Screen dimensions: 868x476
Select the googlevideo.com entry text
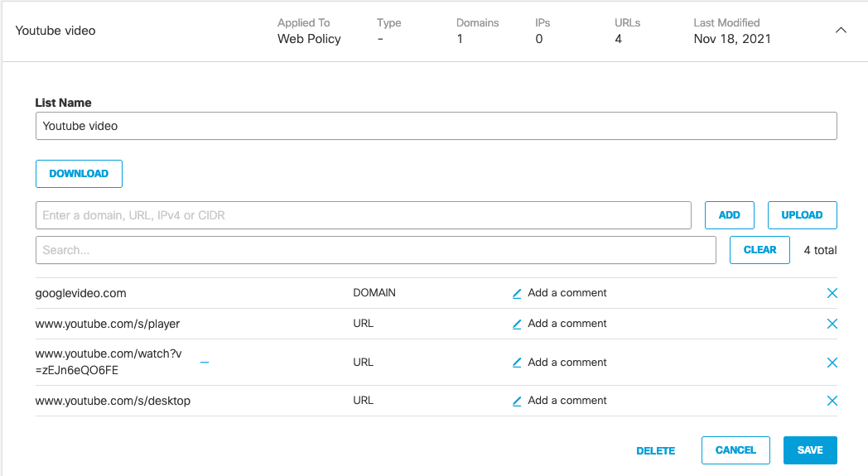point(81,293)
